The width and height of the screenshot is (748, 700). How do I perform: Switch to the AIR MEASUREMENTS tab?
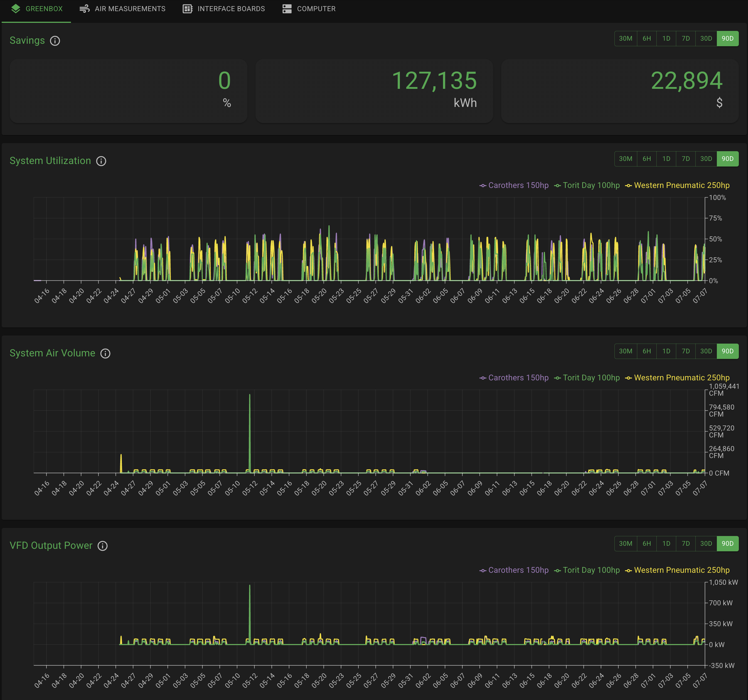click(122, 9)
